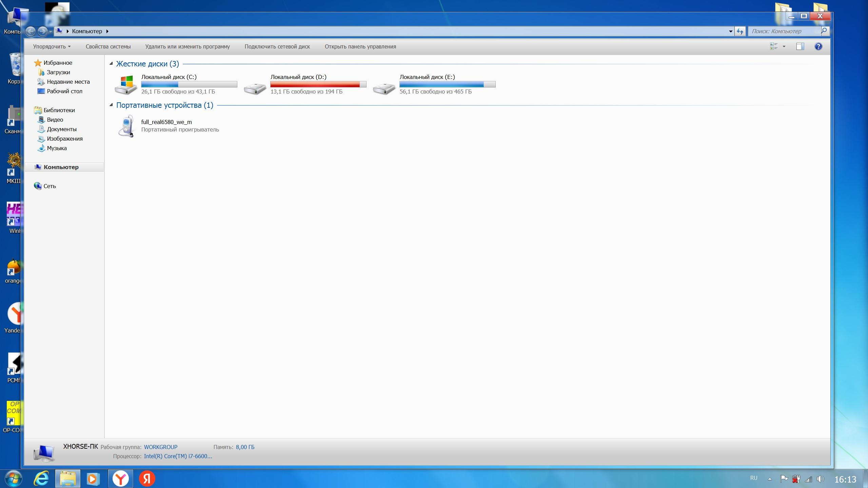This screenshot has height=488, width=868.
Task: Click the WORKGROUP value in the details pane
Action: point(161,447)
